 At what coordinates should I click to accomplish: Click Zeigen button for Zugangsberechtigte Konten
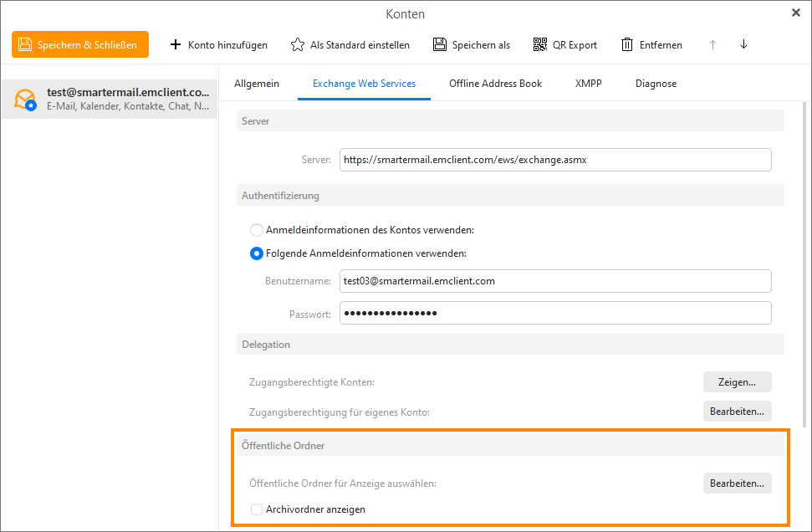click(x=737, y=382)
